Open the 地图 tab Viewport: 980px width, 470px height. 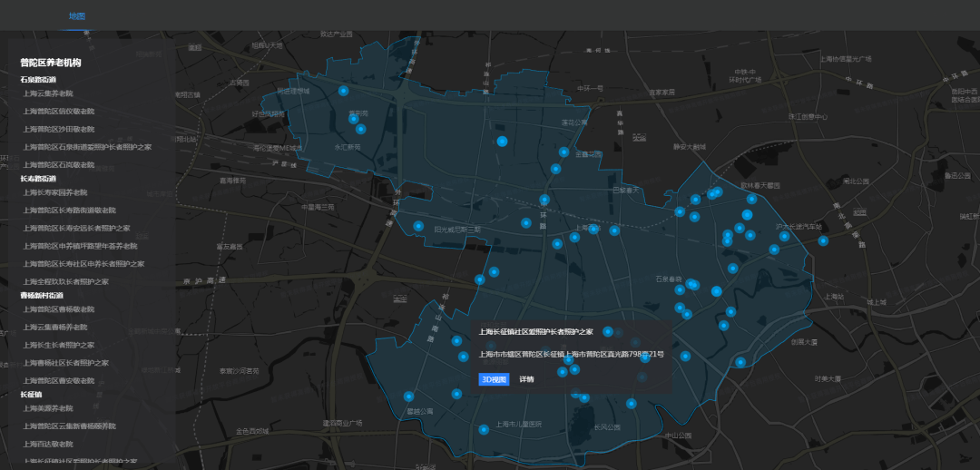coord(77,16)
